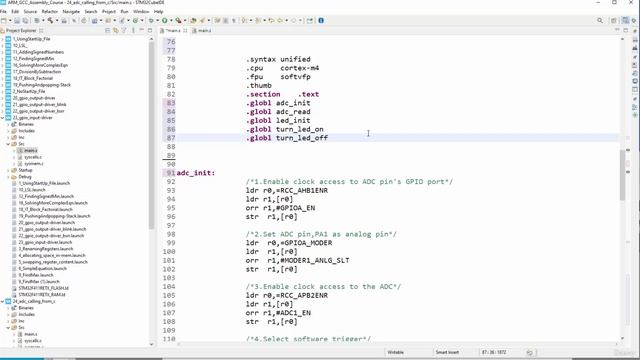Viewport: 640px width, 360px height.
Task: Click the Writable status bar entry
Action: point(396,352)
